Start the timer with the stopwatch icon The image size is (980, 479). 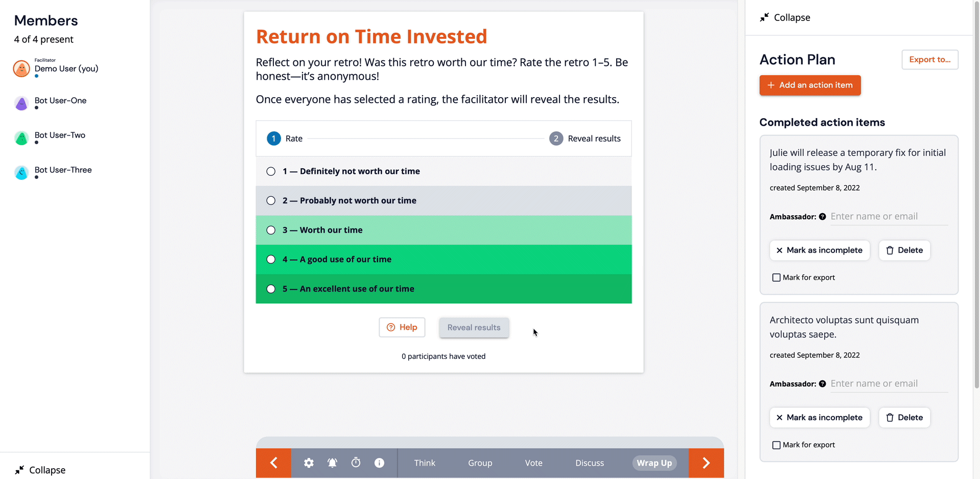(356, 463)
